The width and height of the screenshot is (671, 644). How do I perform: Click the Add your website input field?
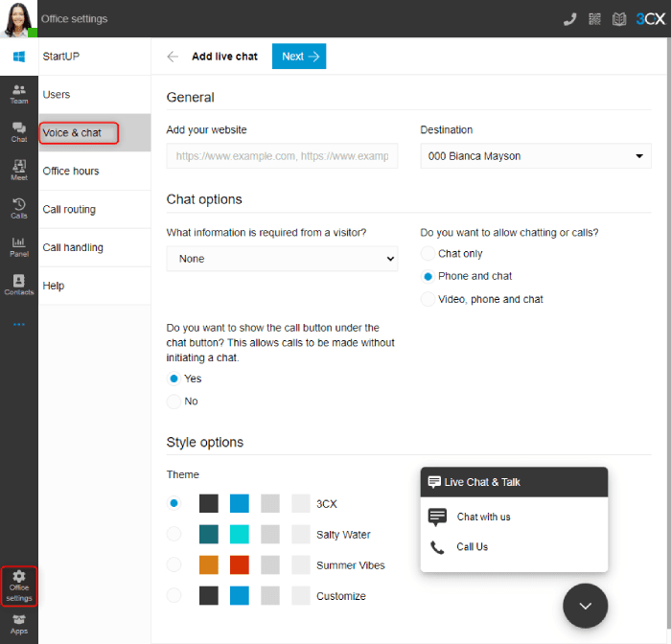(282, 156)
